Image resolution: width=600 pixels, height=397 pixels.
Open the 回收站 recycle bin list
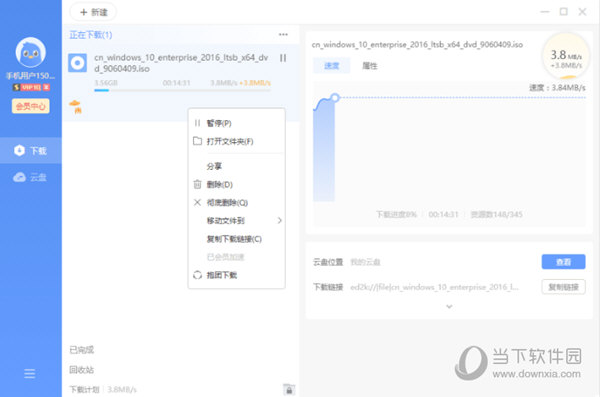(82, 369)
